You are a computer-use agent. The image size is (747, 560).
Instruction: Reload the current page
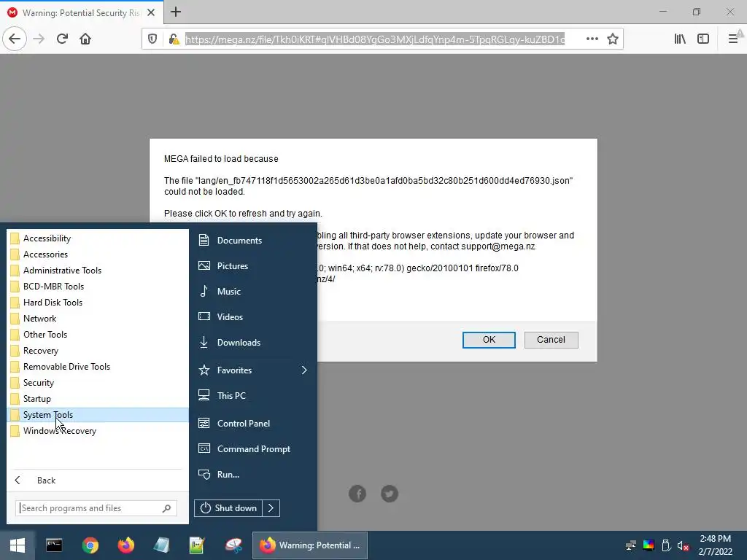[x=62, y=39]
